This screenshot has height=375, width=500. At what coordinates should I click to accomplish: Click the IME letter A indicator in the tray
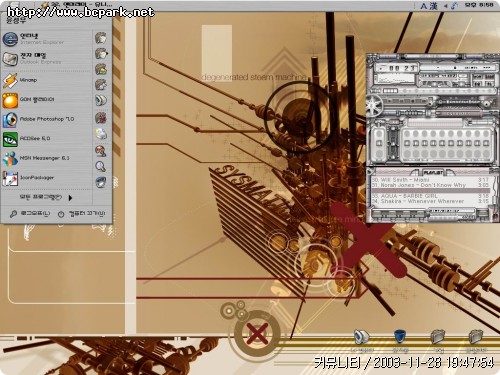424,6
